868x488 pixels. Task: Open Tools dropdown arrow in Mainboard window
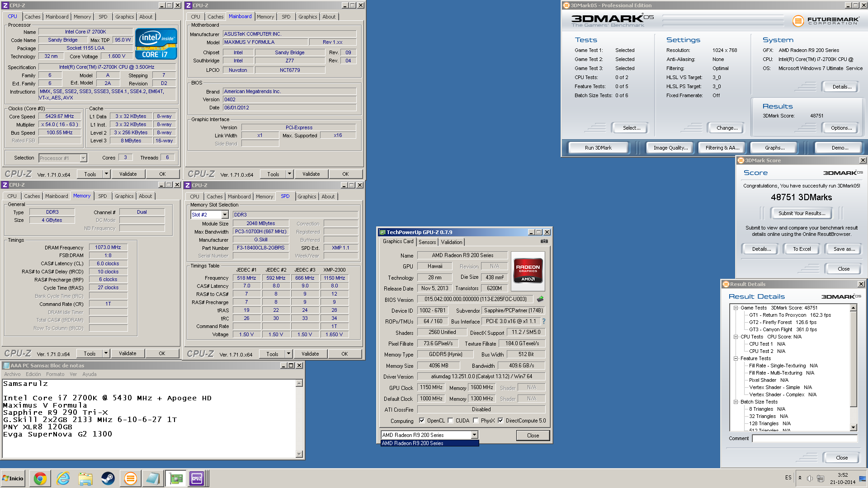tap(289, 174)
